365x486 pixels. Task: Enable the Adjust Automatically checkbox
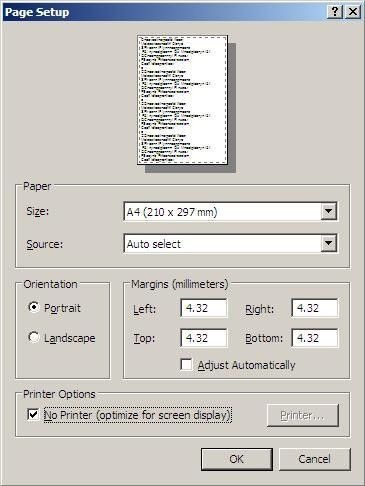[x=186, y=364]
